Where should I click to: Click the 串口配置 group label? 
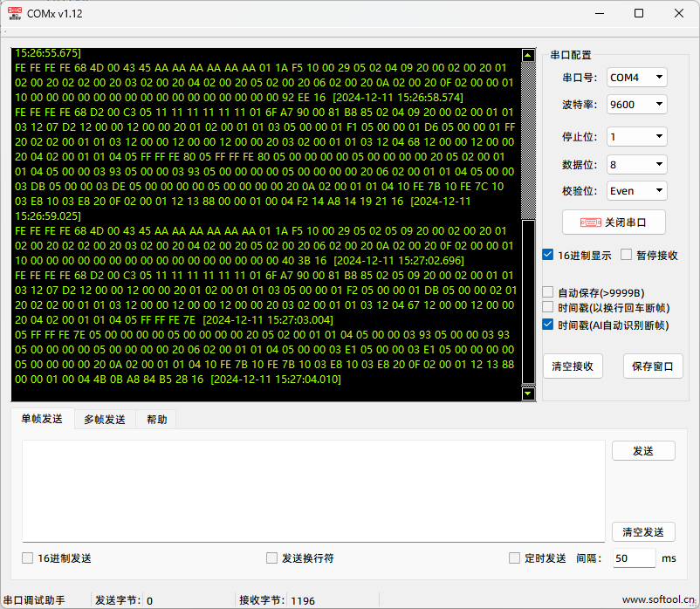pyautogui.click(x=571, y=55)
